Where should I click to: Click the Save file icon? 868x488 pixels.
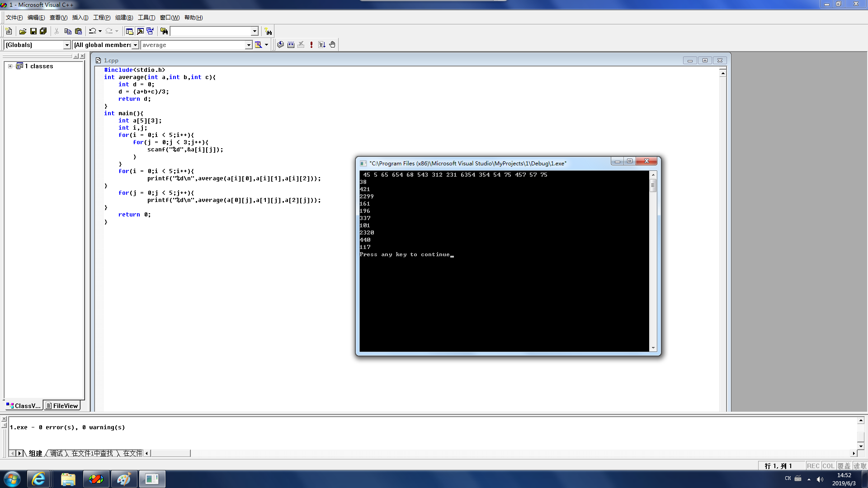pos(33,31)
